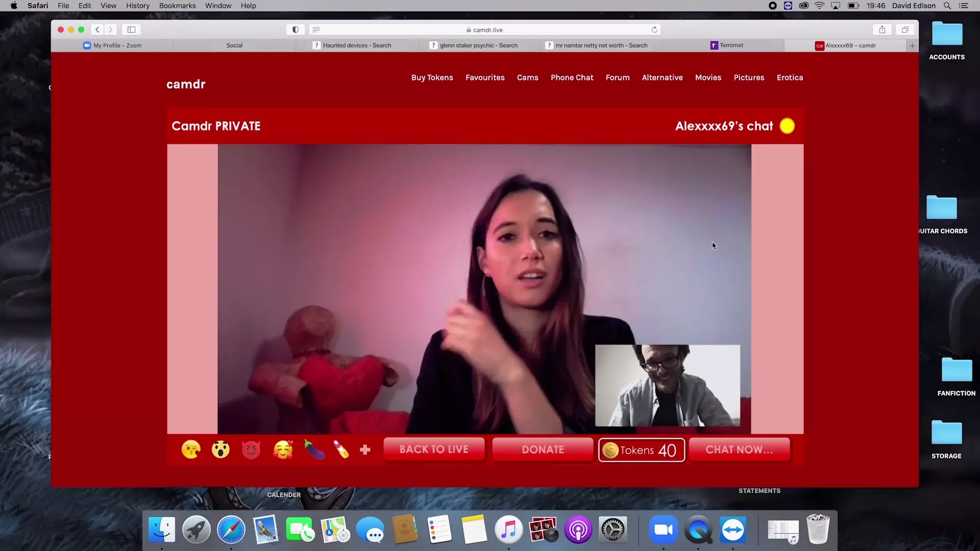Image resolution: width=980 pixels, height=551 pixels.
Task: Switch to the My Profile - Zoom tab
Action: (112, 45)
